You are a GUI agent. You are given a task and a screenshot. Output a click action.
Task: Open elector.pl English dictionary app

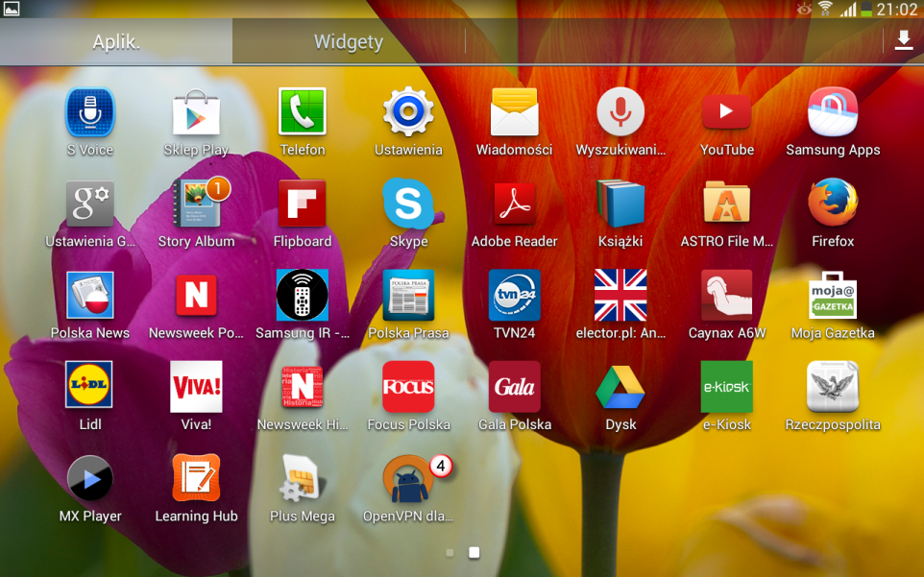[x=620, y=295]
